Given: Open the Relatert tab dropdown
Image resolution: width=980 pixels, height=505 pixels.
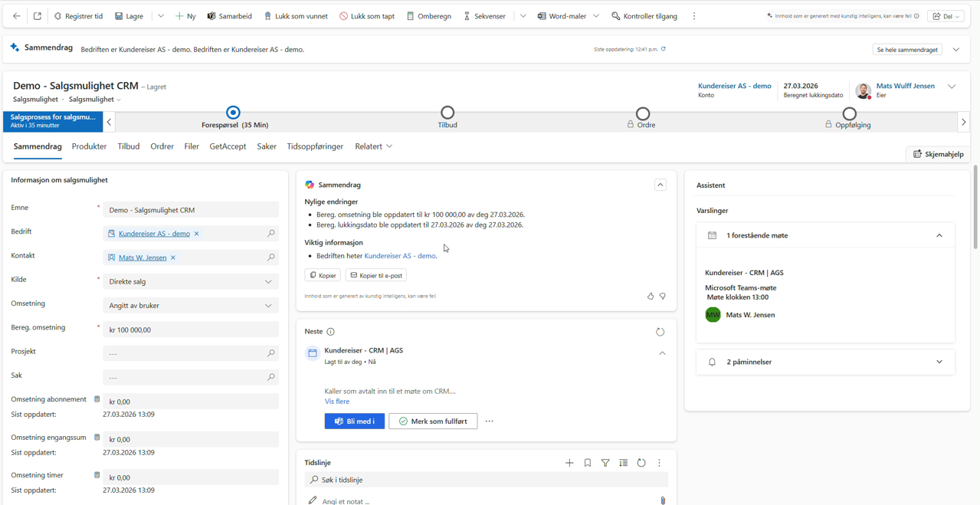Looking at the screenshot, I should click(x=374, y=146).
